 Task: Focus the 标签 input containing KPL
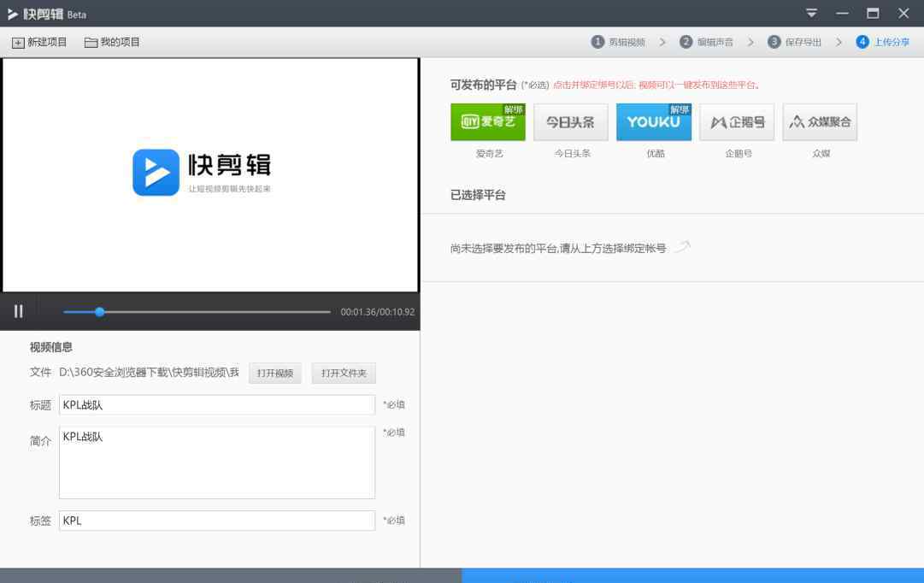[217, 521]
